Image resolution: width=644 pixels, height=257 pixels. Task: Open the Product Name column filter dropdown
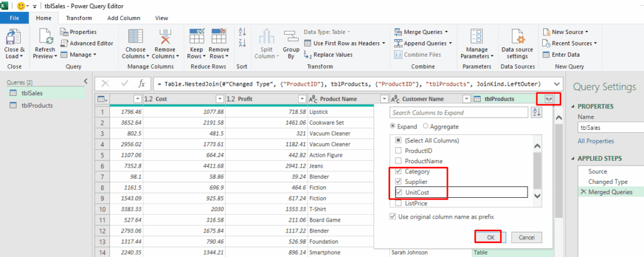[384, 99]
